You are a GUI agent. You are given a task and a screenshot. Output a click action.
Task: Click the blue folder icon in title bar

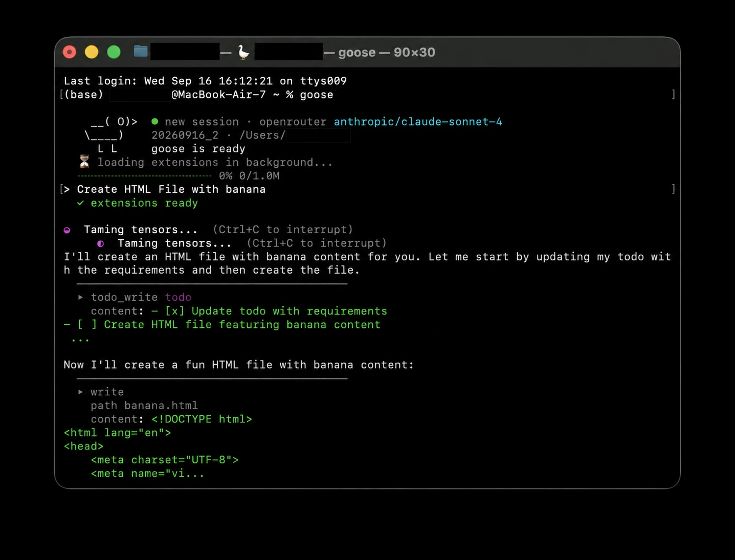click(141, 51)
